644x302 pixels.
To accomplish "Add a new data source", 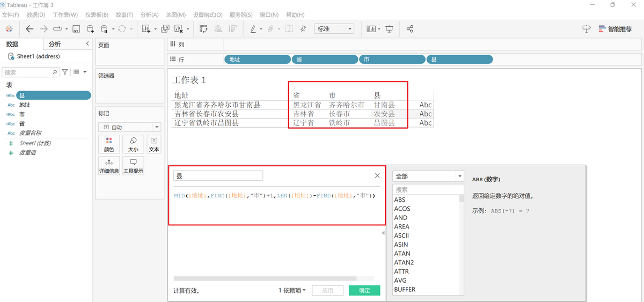I will coord(90,29).
